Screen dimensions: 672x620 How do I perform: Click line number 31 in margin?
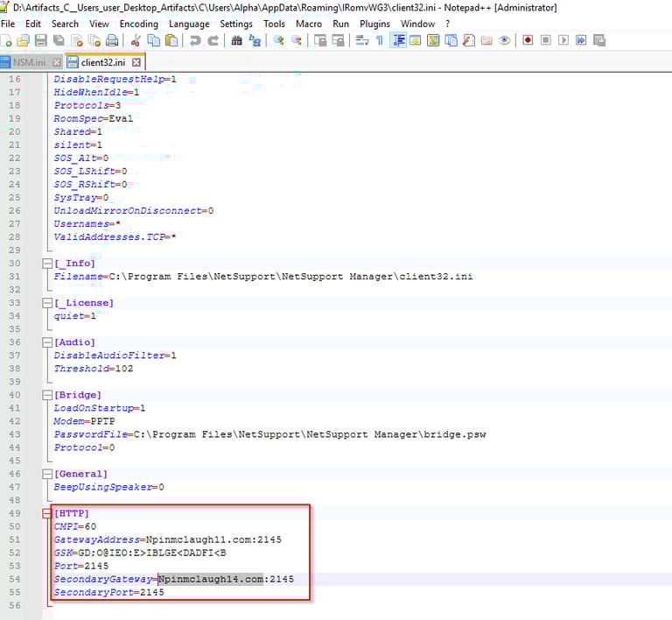(15, 277)
